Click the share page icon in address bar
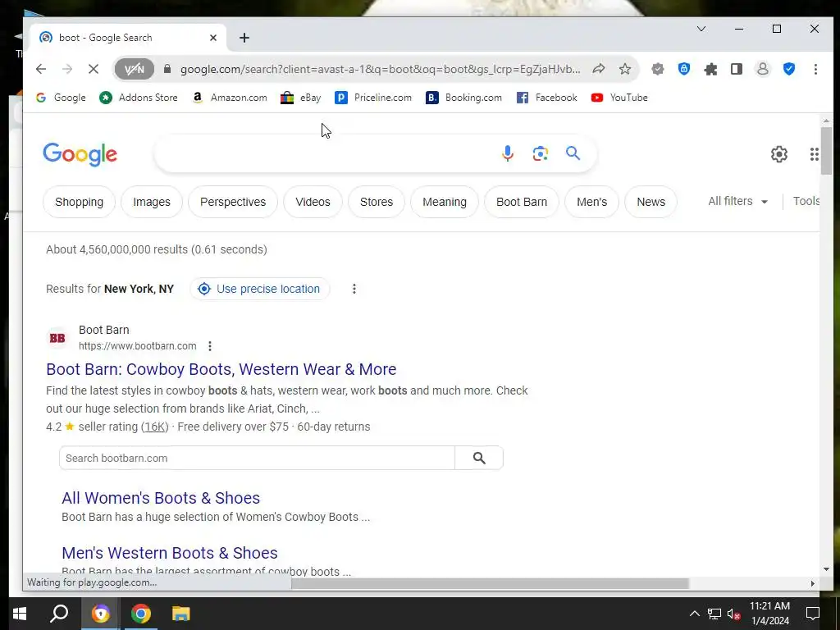The height and width of the screenshot is (630, 840). click(599, 69)
